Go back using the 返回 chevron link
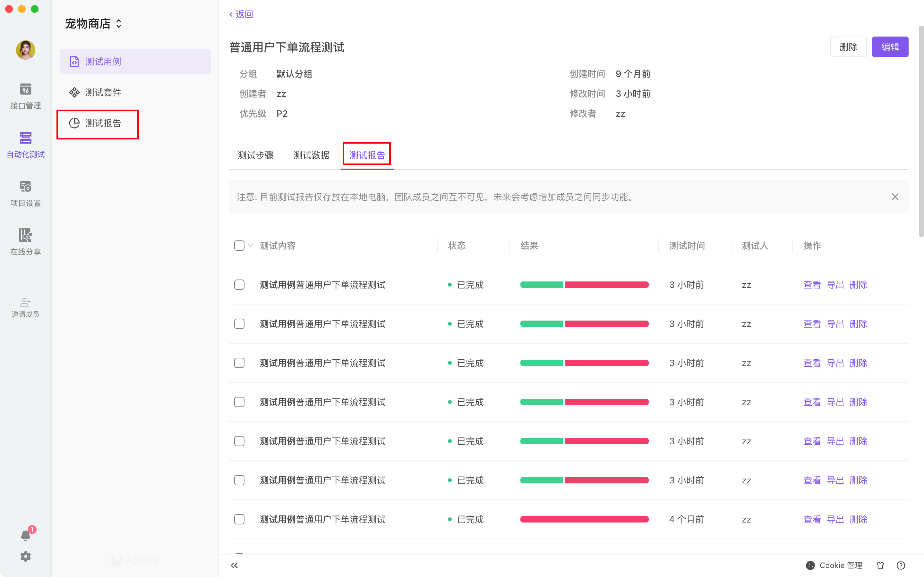Screen dimensions: 924x577 241,14
